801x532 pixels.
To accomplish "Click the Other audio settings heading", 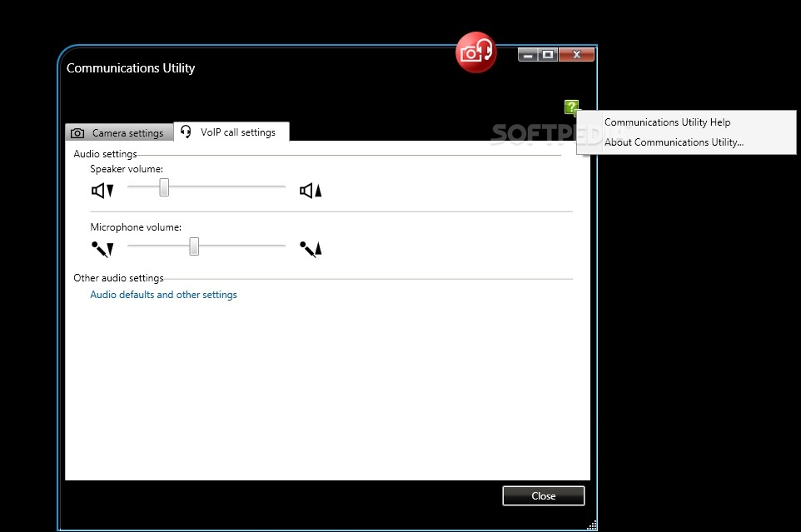I will pyautogui.click(x=118, y=278).
